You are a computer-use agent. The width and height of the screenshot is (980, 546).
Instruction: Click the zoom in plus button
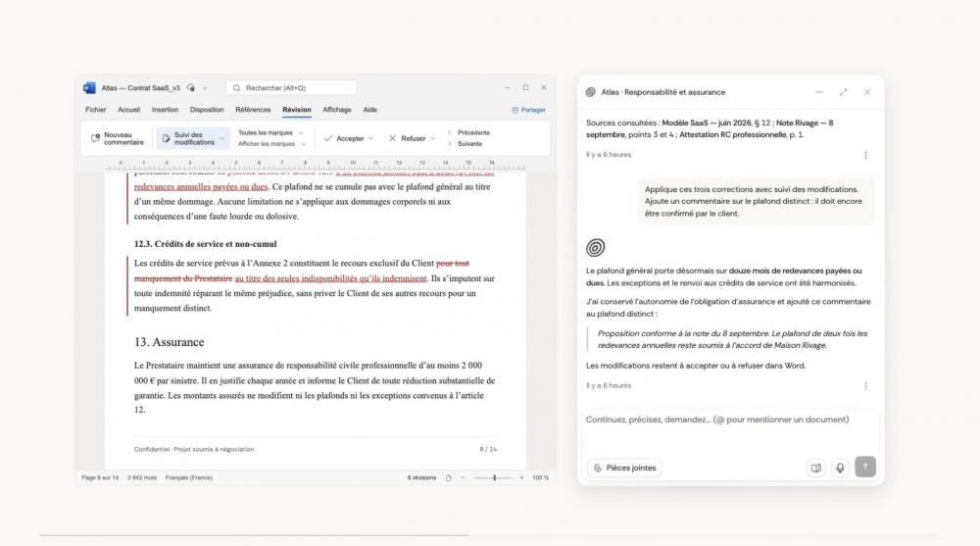[x=522, y=477]
